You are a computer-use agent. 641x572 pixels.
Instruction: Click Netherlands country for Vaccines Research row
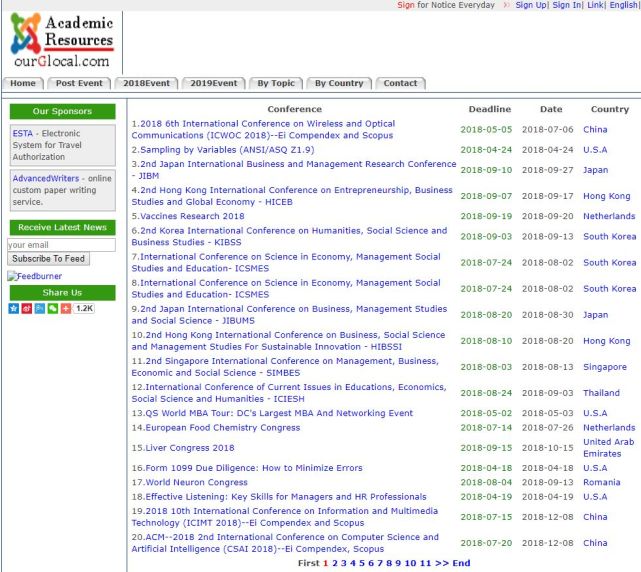click(609, 216)
